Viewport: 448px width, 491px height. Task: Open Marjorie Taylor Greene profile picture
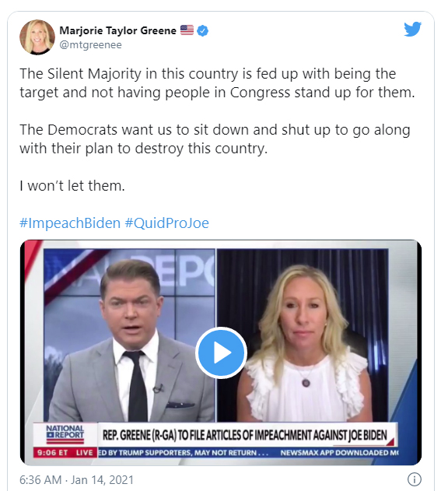point(37,37)
